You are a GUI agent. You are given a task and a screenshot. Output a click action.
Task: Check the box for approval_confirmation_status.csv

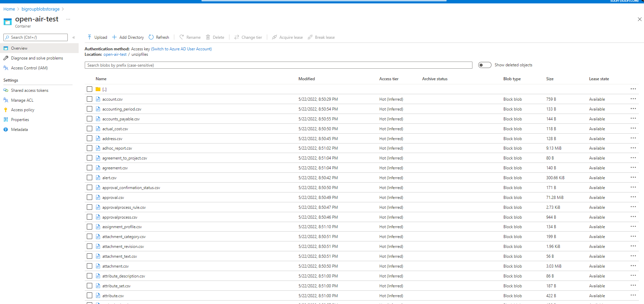(90, 187)
